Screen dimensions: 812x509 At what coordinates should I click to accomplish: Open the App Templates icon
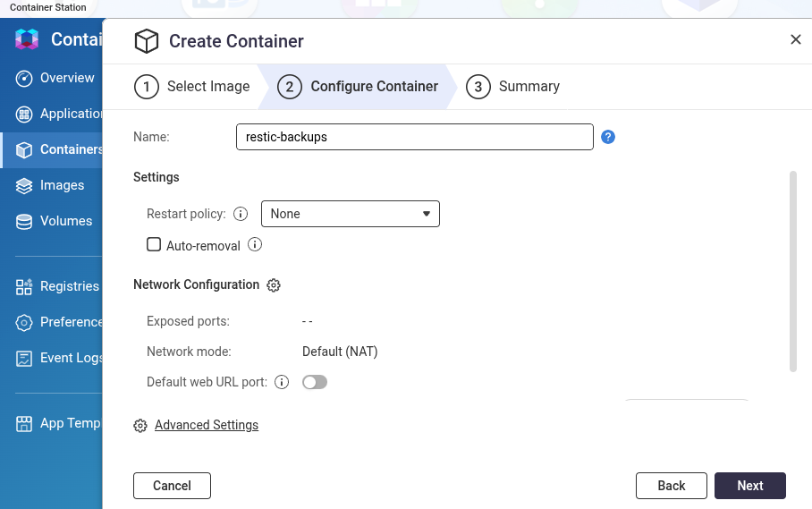[x=24, y=423]
